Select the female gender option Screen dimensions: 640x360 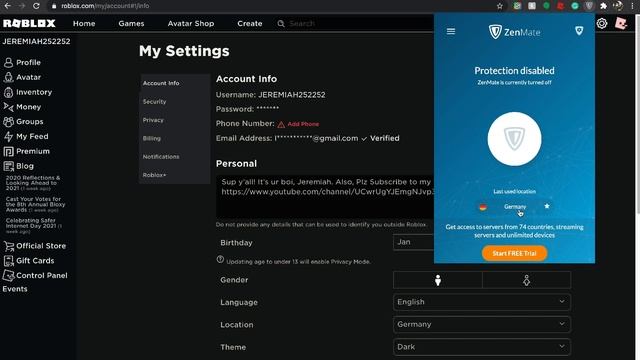[527, 280]
